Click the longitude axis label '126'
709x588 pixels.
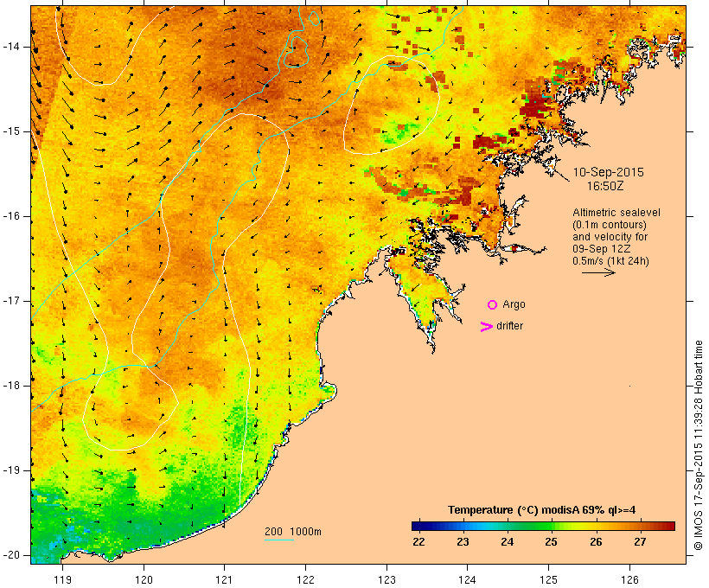pyautogui.click(x=629, y=579)
